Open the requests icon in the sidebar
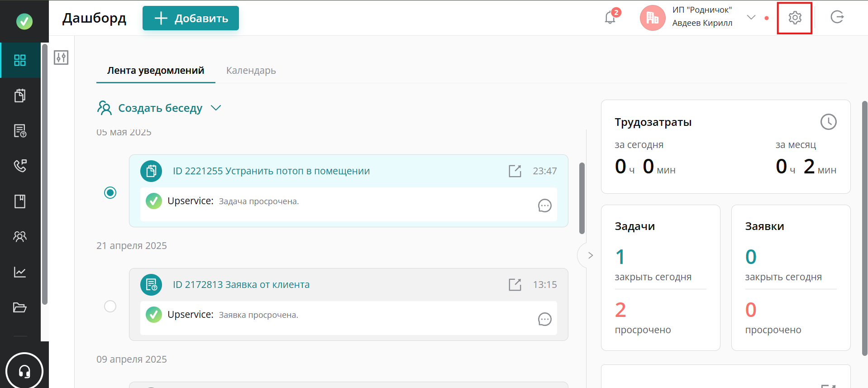This screenshot has height=388, width=868. point(20,131)
